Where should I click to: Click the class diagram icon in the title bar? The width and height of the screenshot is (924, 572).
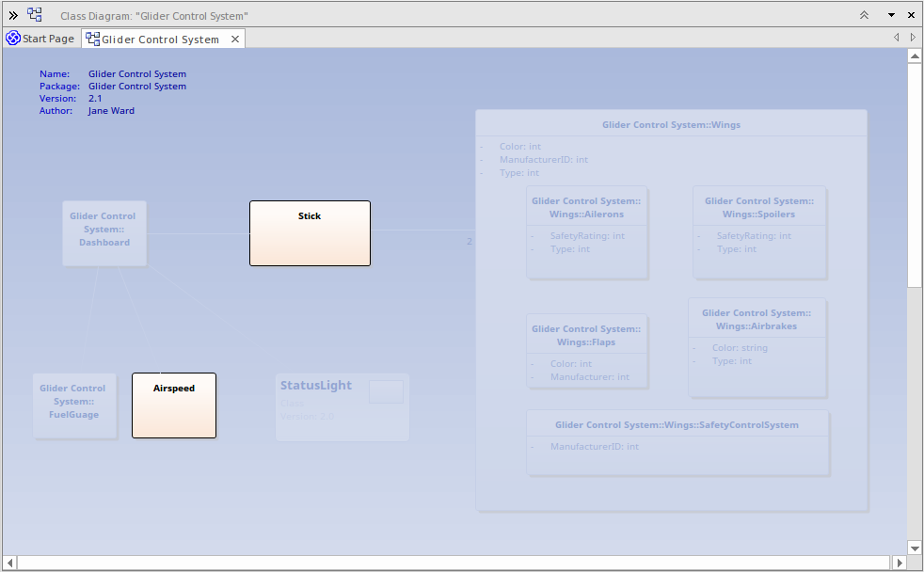click(x=35, y=15)
